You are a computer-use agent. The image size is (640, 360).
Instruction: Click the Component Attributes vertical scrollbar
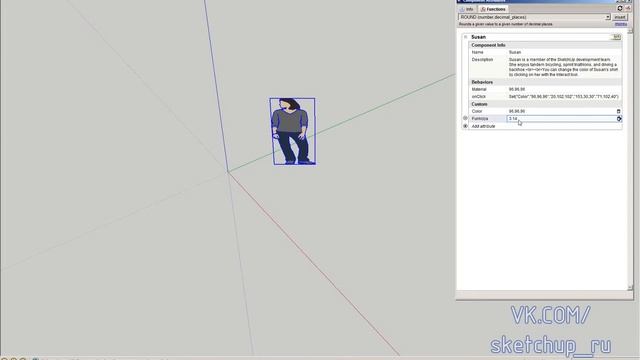630,159
